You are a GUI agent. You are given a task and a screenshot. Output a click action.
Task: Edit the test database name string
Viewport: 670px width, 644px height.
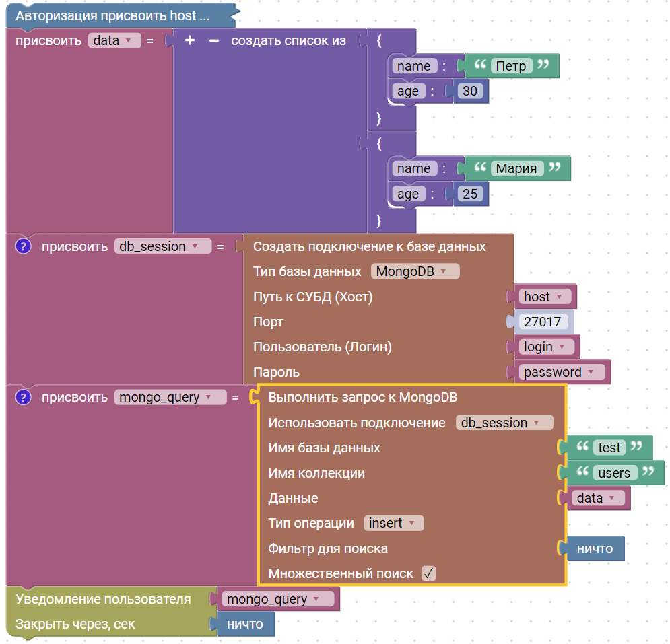pyautogui.click(x=609, y=448)
